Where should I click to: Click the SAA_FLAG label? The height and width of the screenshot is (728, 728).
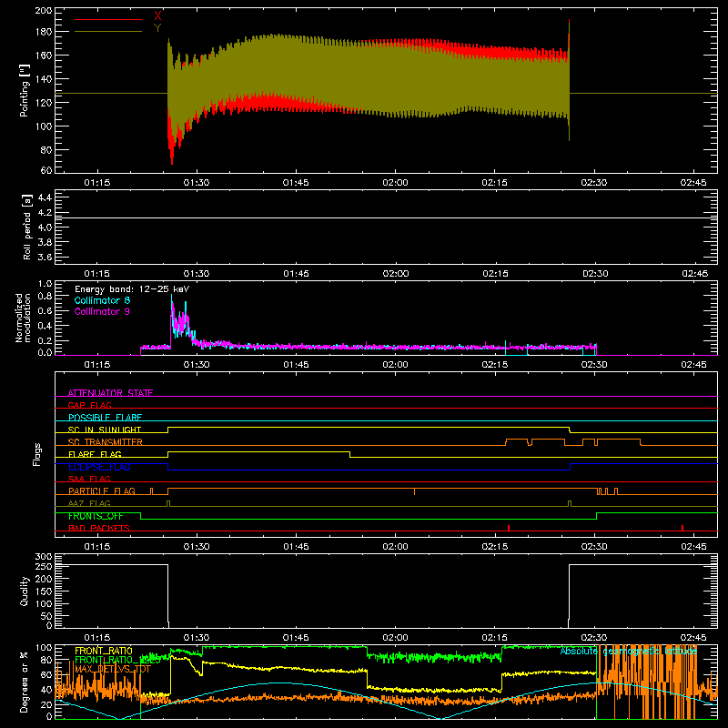[x=89, y=479]
